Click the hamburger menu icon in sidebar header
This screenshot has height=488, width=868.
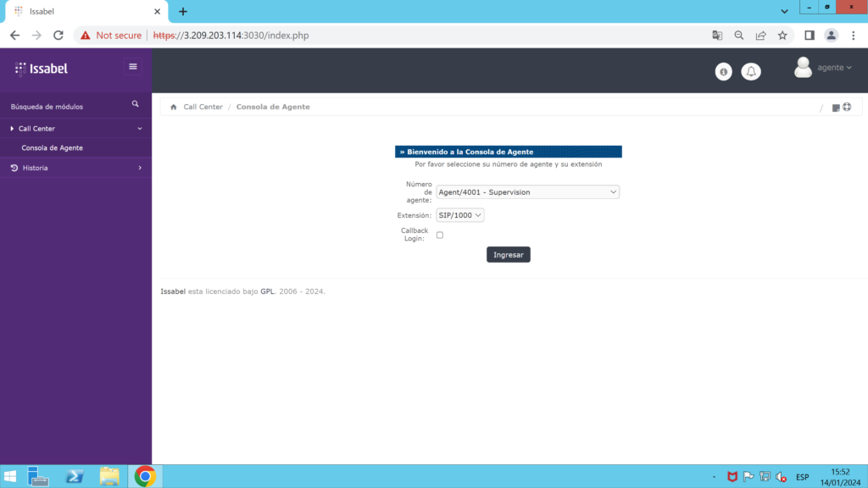(x=132, y=67)
